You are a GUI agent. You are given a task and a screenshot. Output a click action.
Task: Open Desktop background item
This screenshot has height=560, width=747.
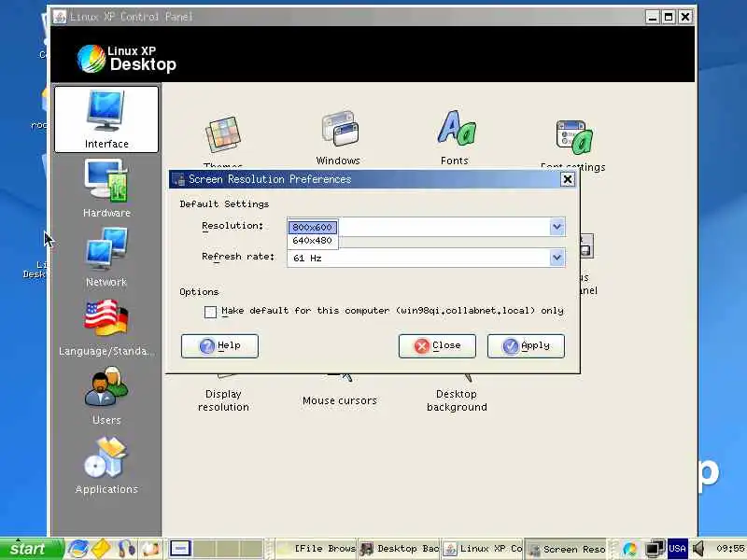coord(457,400)
